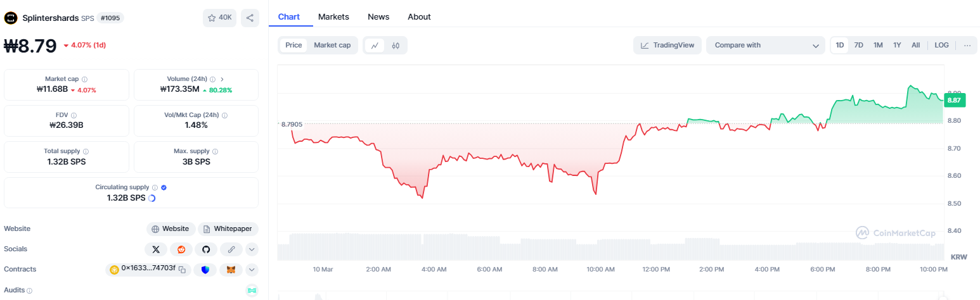980x300 pixels.
Task: Open the Max. supply info icon
Action: pyautogui.click(x=216, y=151)
